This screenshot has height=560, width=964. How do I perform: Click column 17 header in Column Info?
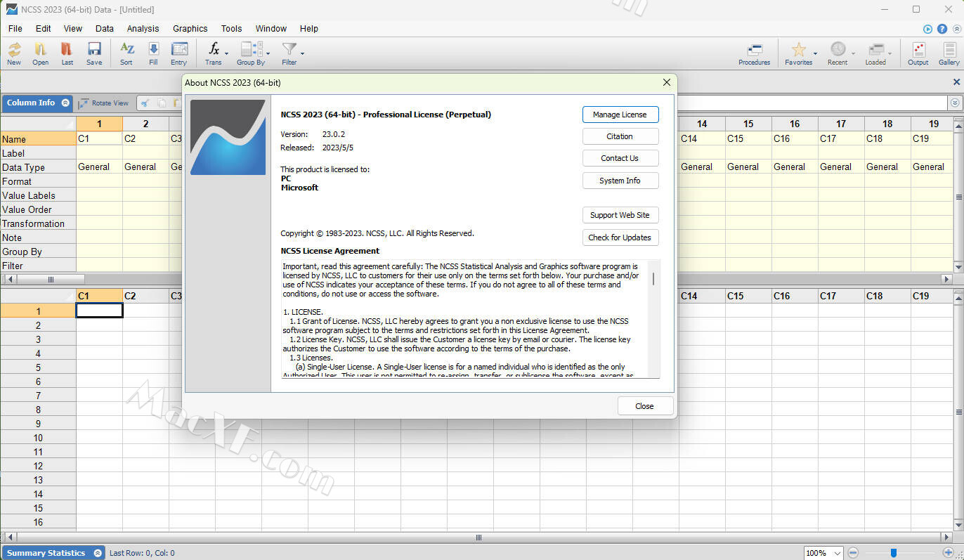pyautogui.click(x=841, y=124)
